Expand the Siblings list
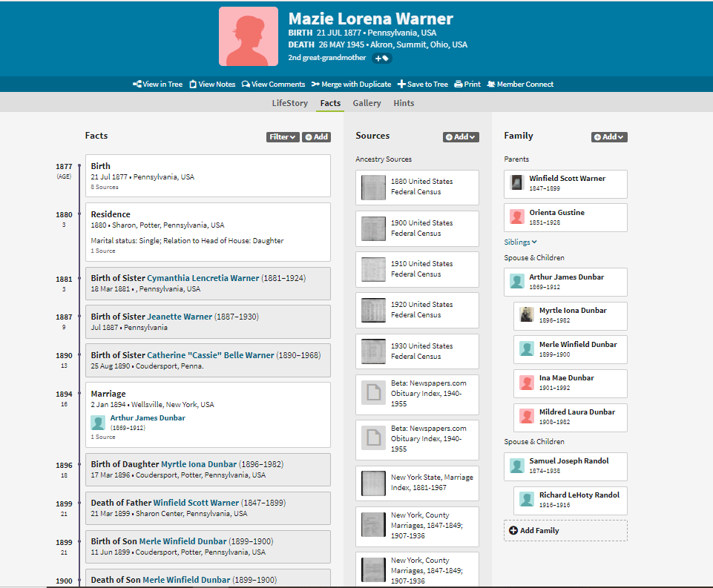This screenshot has width=713, height=588. [x=520, y=242]
